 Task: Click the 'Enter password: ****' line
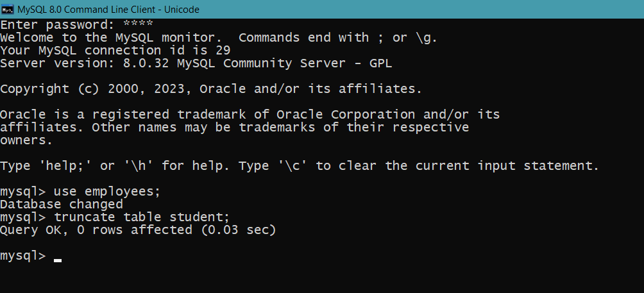(x=77, y=25)
